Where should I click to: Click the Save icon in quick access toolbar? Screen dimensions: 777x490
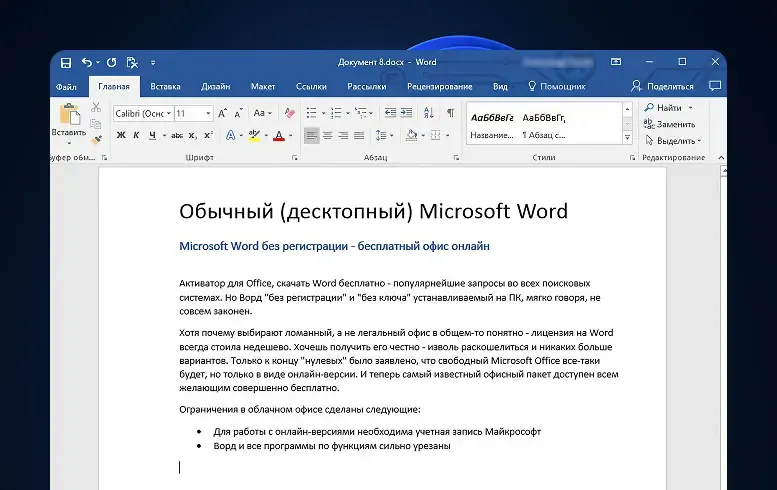(x=65, y=62)
